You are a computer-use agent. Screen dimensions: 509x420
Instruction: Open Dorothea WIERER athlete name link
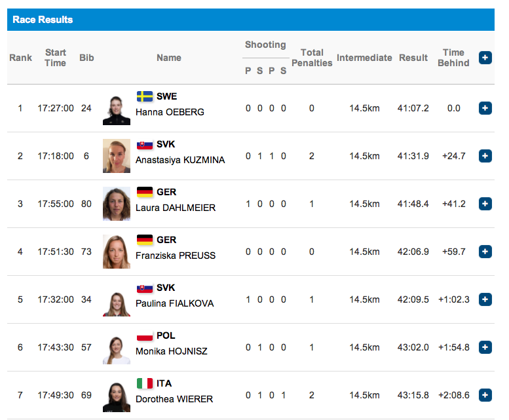tap(174, 399)
